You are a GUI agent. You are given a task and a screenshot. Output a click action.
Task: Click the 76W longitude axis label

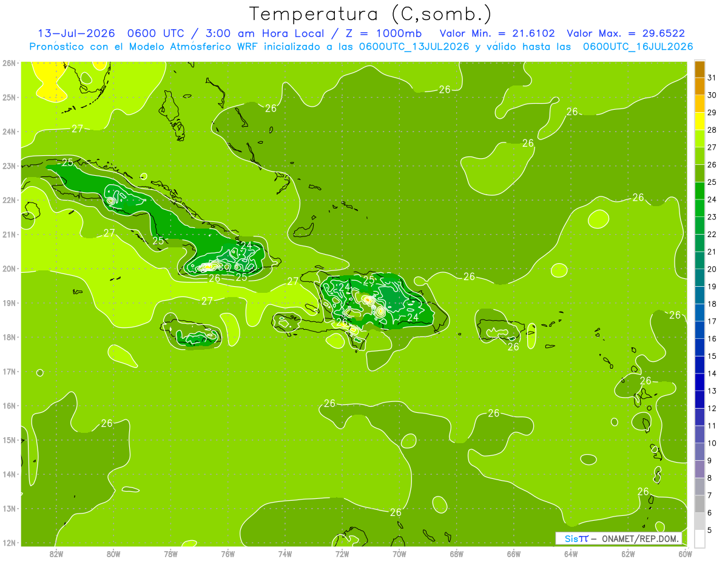click(227, 554)
